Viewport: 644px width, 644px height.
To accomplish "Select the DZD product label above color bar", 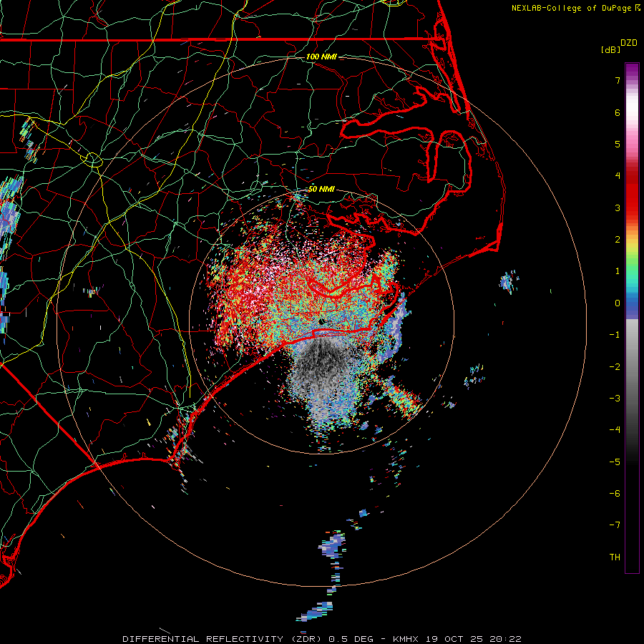I will (x=629, y=43).
